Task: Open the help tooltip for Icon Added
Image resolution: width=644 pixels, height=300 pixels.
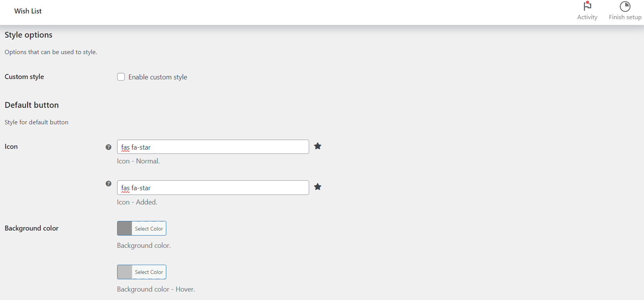Action: click(108, 184)
